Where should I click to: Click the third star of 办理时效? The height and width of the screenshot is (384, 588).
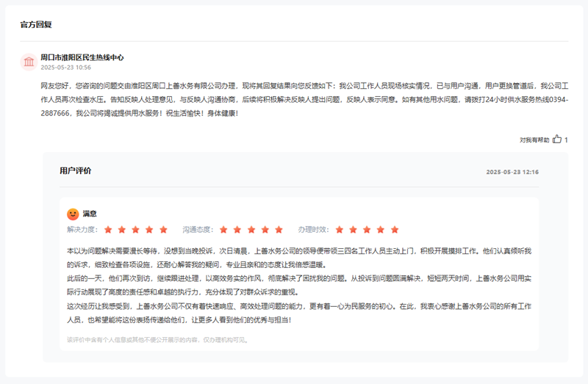(367, 229)
